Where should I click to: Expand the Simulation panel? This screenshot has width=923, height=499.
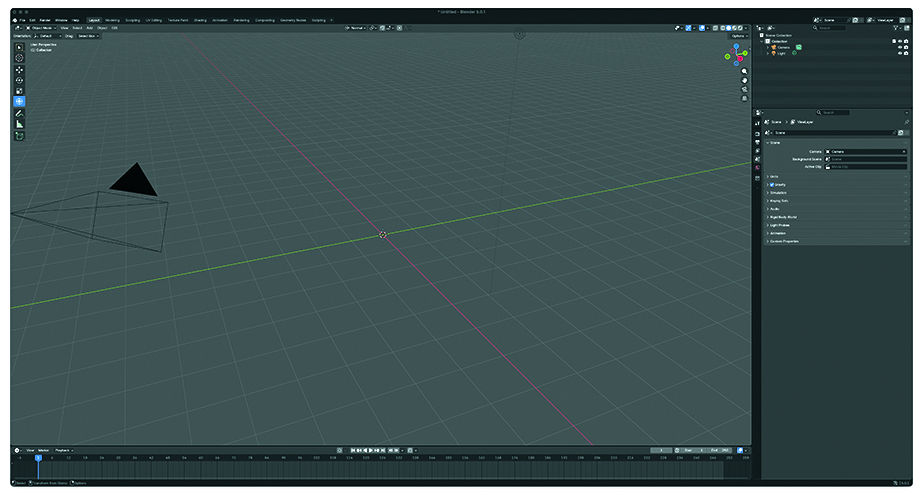click(x=836, y=192)
